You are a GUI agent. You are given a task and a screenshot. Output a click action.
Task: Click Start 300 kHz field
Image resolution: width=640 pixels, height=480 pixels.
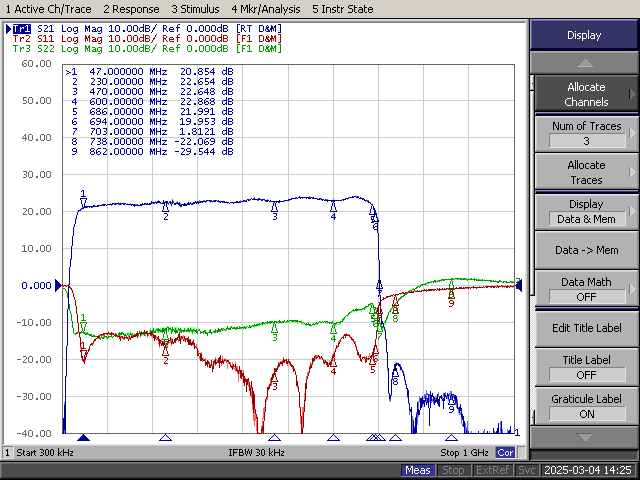coord(45,453)
